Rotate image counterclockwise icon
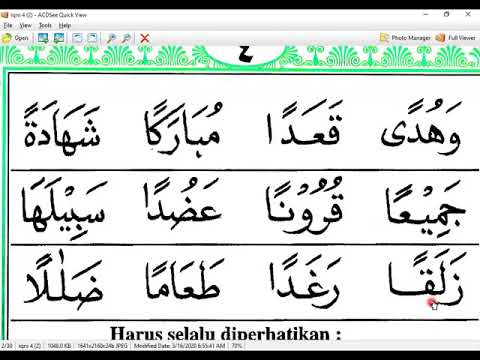The height and width of the screenshot is (360, 480). (77, 38)
